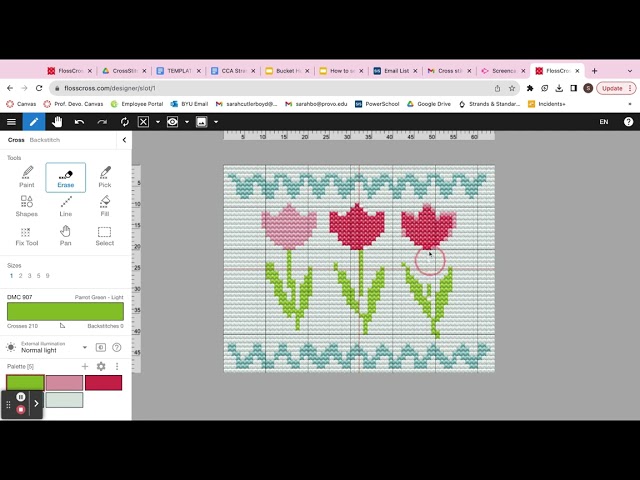
Task: Click the background image icon in toolbar
Action: 202,122
